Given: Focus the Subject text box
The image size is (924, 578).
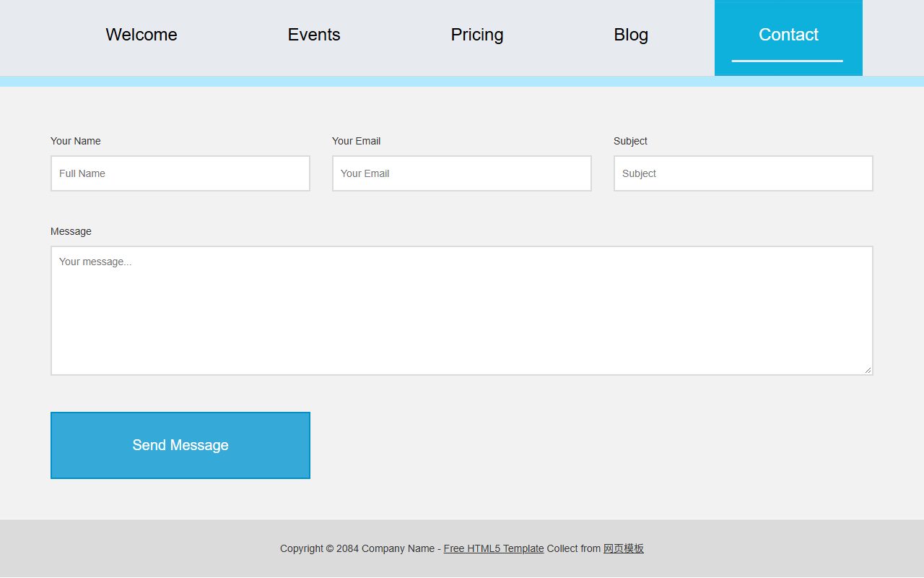Looking at the screenshot, I should tap(744, 173).
